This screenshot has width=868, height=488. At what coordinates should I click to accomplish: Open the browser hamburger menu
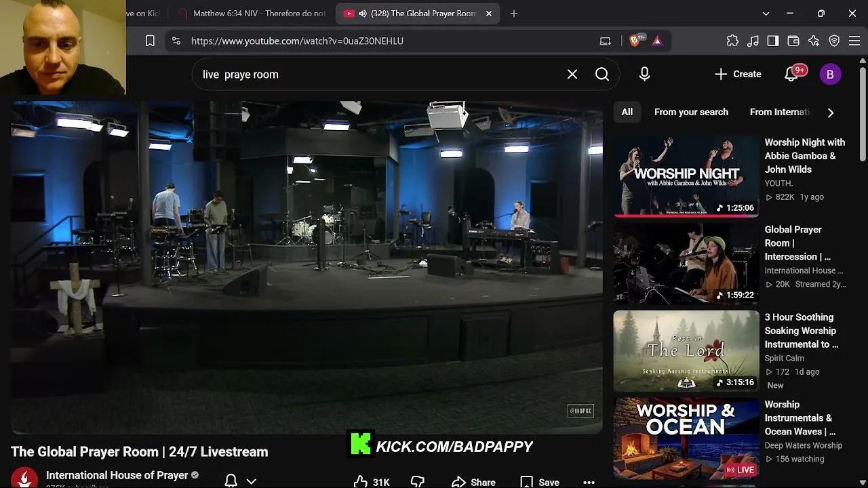coord(854,41)
